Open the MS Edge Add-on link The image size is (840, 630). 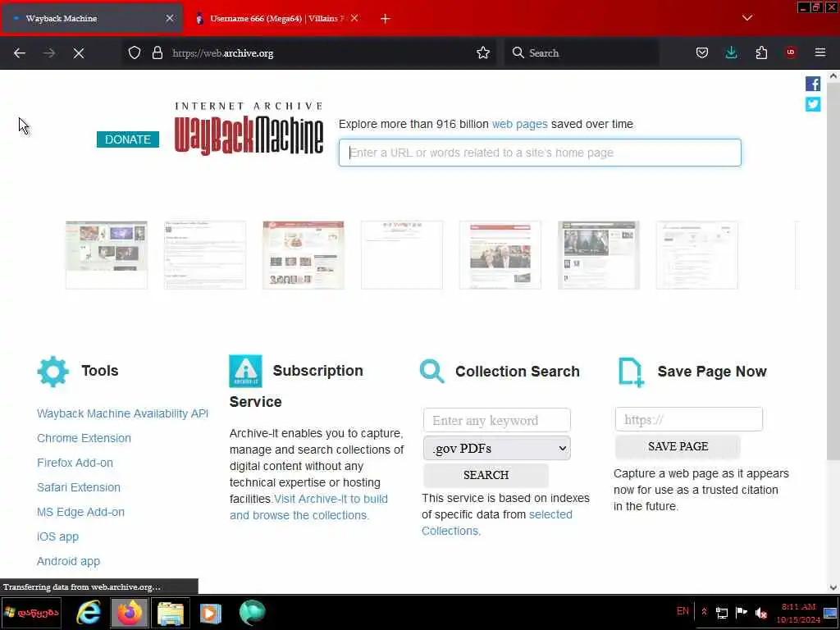click(x=81, y=512)
